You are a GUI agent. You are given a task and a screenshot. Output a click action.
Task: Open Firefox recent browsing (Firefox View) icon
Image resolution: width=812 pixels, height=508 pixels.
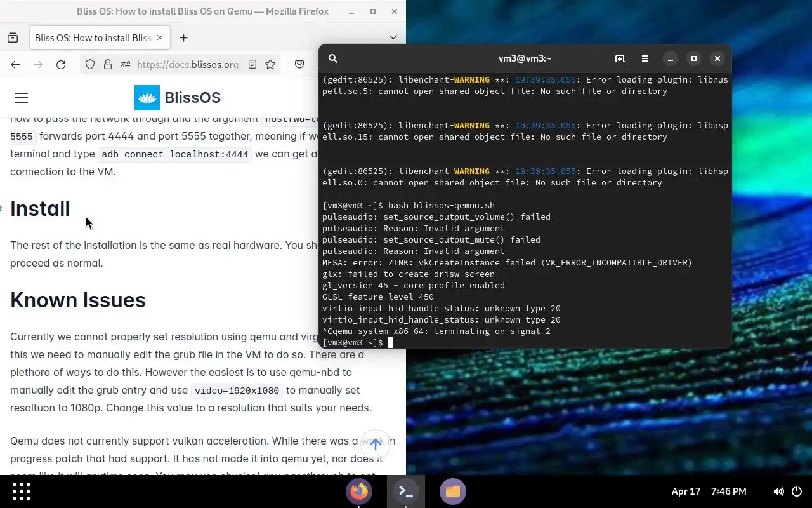tap(13, 37)
